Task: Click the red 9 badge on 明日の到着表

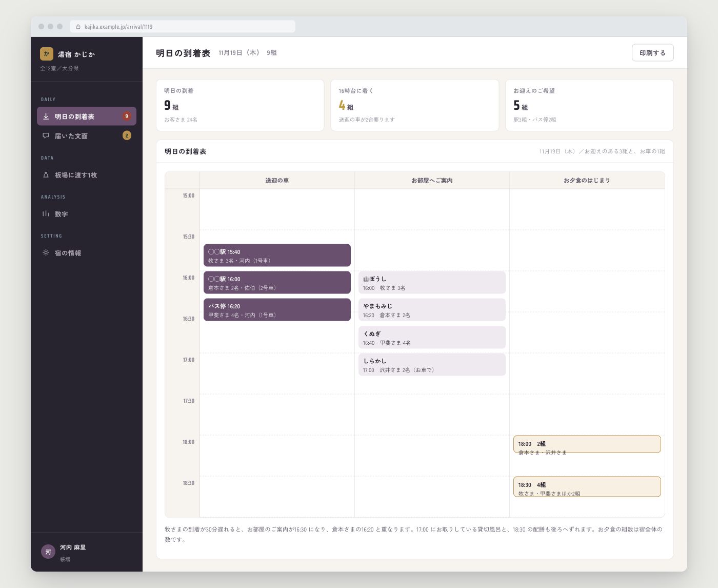Action: click(x=127, y=116)
